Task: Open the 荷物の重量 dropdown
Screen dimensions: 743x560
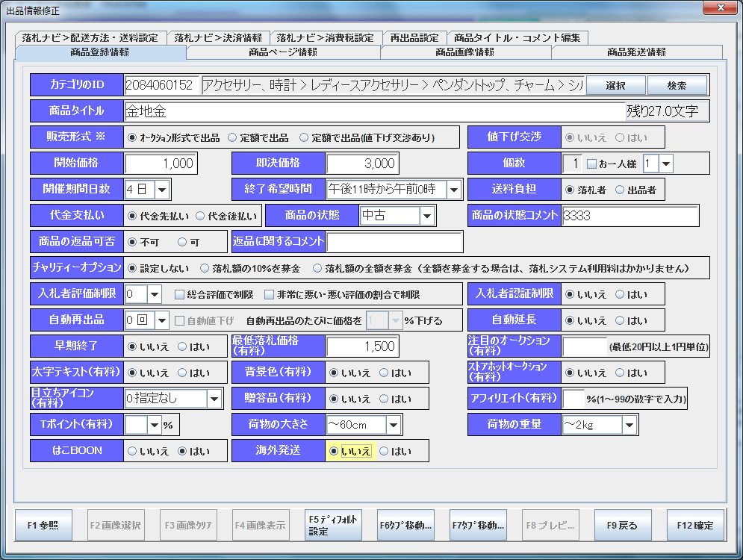Action: tap(629, 425)
